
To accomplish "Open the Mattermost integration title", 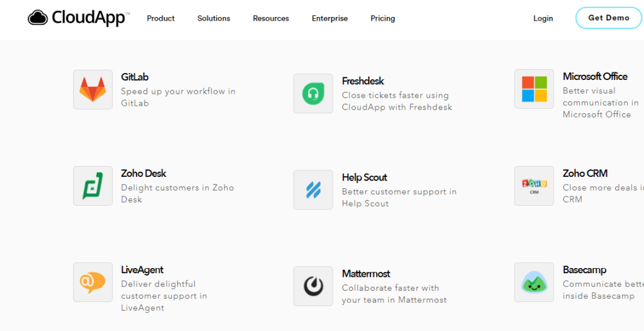I will (366, 274).
